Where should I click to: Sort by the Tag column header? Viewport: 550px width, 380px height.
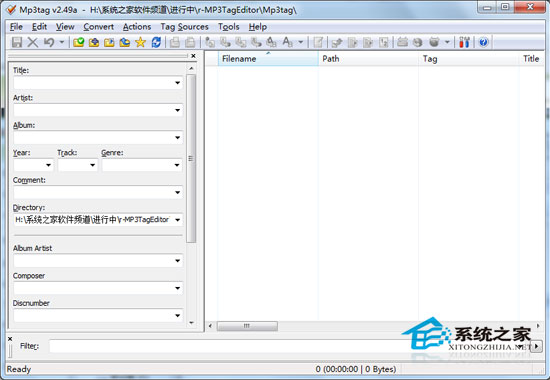[x=469, y=59]
